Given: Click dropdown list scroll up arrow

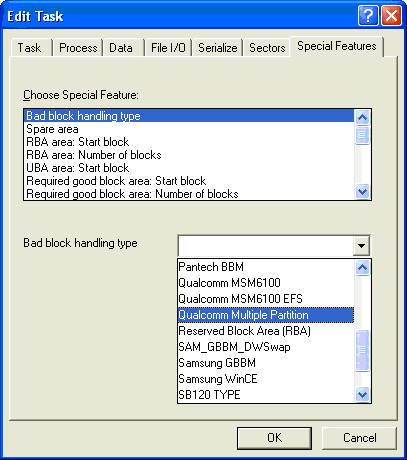Looking at the screenshot, I should (x=362, y=267).
